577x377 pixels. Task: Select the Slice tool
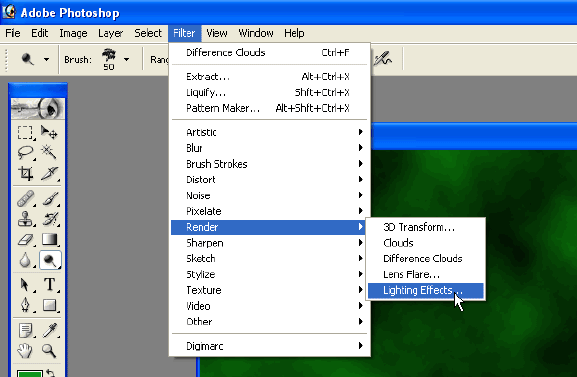click(x=49, y=173)
